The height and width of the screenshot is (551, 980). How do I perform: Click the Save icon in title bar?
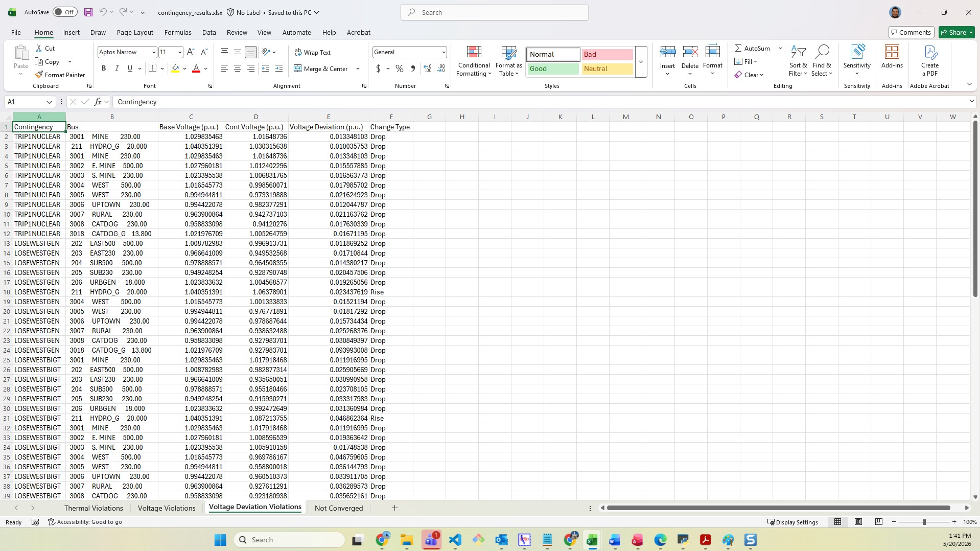coord(88,12)
